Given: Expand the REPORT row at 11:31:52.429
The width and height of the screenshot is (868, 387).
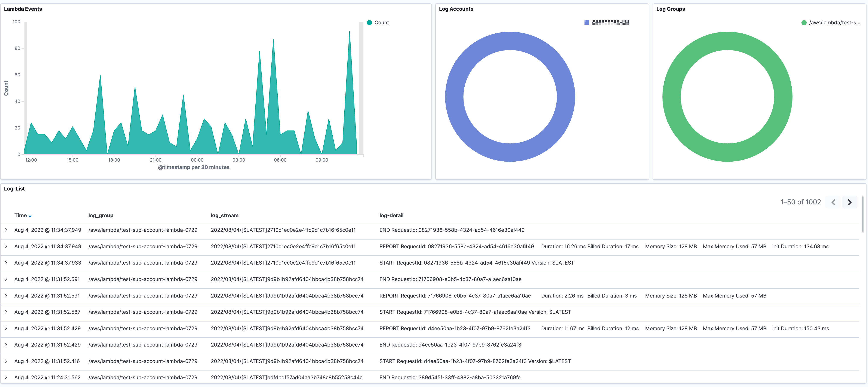Looking at the screenshot, I should (x=6, y=328).
